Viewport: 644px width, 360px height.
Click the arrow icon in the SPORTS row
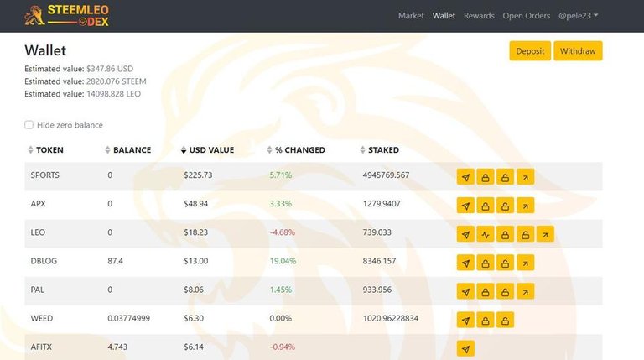[x=525, y=177]
